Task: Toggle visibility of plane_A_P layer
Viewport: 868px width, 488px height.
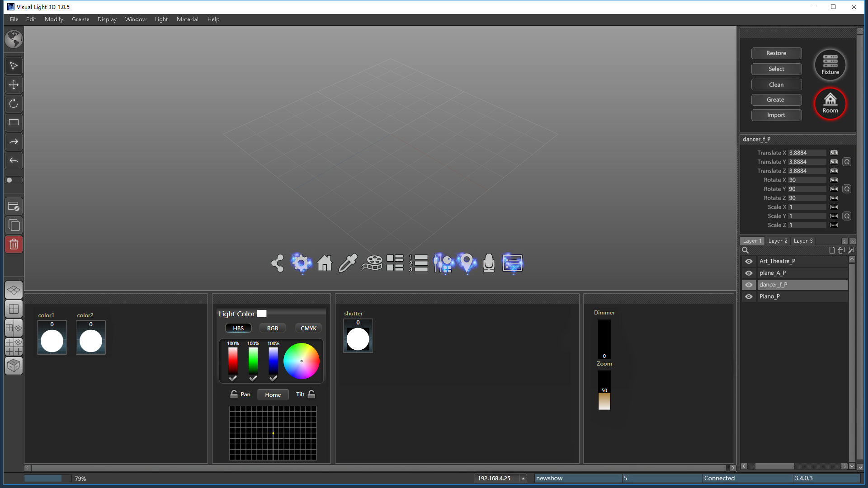Action: pos(749,273)
